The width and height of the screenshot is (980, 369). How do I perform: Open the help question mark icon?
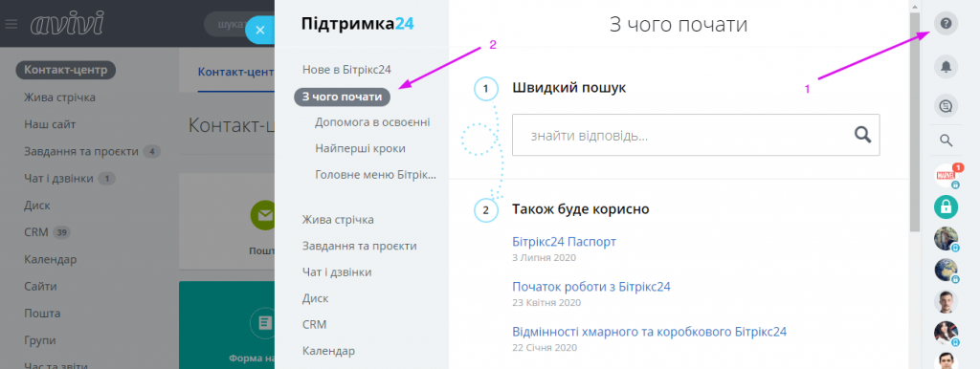946,24
